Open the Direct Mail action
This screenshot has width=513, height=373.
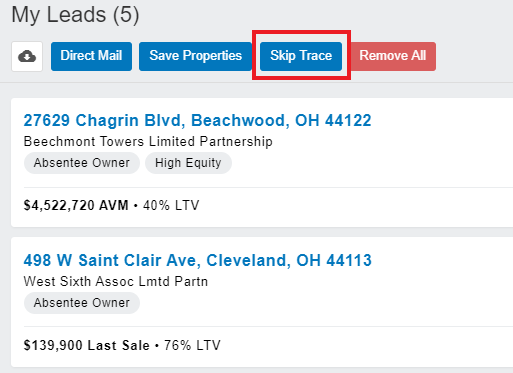point(91,56)
